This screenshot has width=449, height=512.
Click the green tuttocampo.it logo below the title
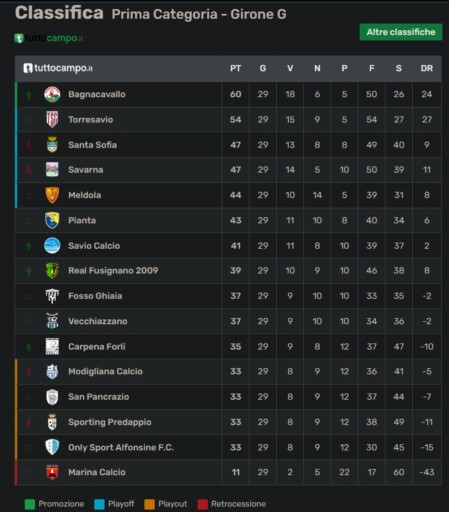tap(48, 38)
